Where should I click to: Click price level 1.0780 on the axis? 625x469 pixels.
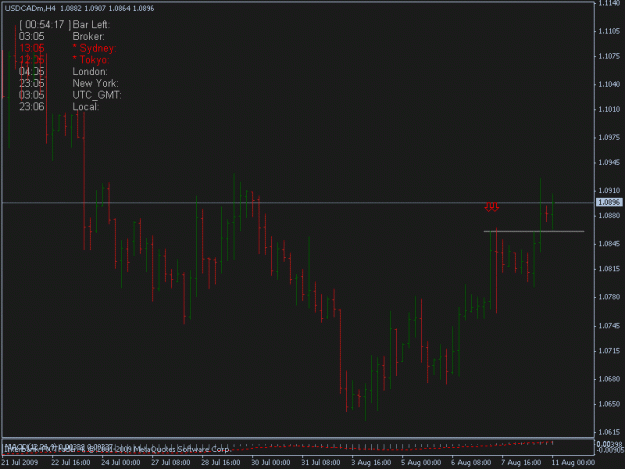(x=609, y=297)
